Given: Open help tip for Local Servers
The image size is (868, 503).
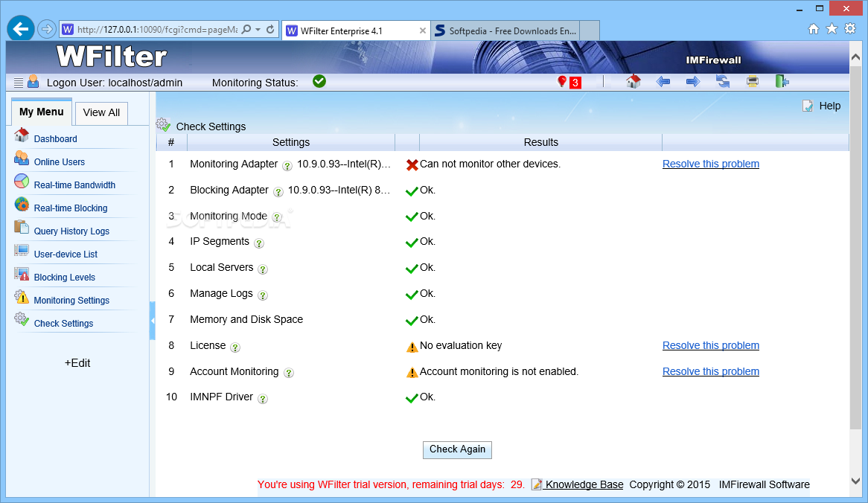Looking at the screenshot, I should tap(263, 269).
